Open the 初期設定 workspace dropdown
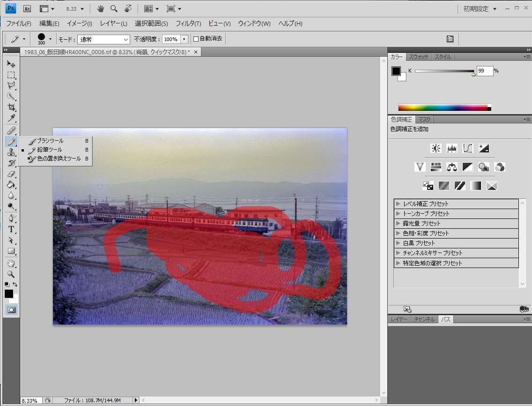The height and width of the screenshot is (406, 532). click(x=480, y=9)
